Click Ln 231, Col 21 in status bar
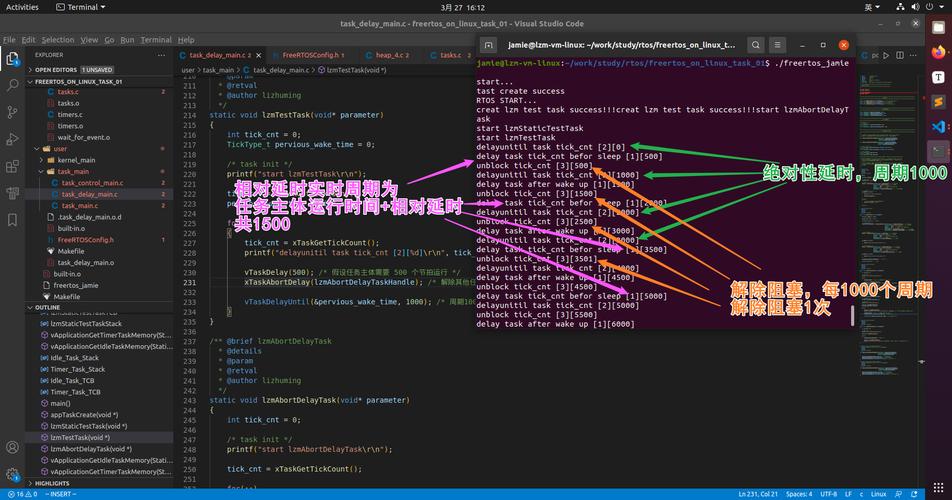Image resolution: width=952 pixels, height=500 pixels. [758, 495]
